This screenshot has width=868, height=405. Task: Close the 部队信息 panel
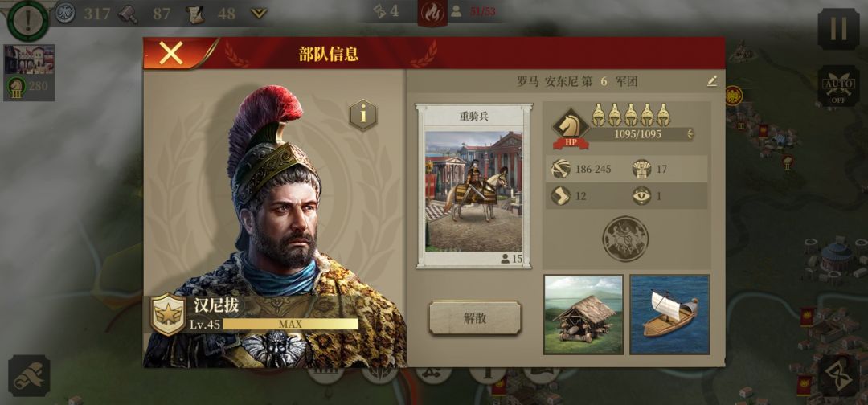click(x=171, y=54)
